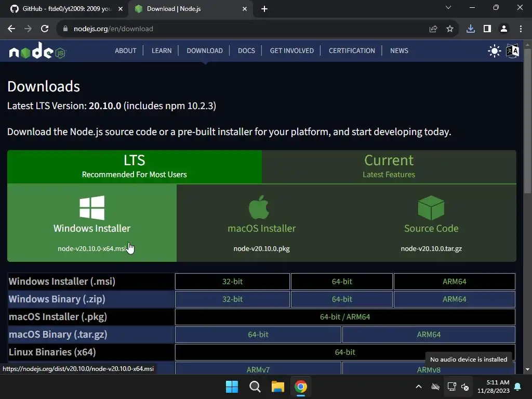Click node-v20.10.0-x64.msi file name
Screen dimensions: 532x399
click(92, 249)
